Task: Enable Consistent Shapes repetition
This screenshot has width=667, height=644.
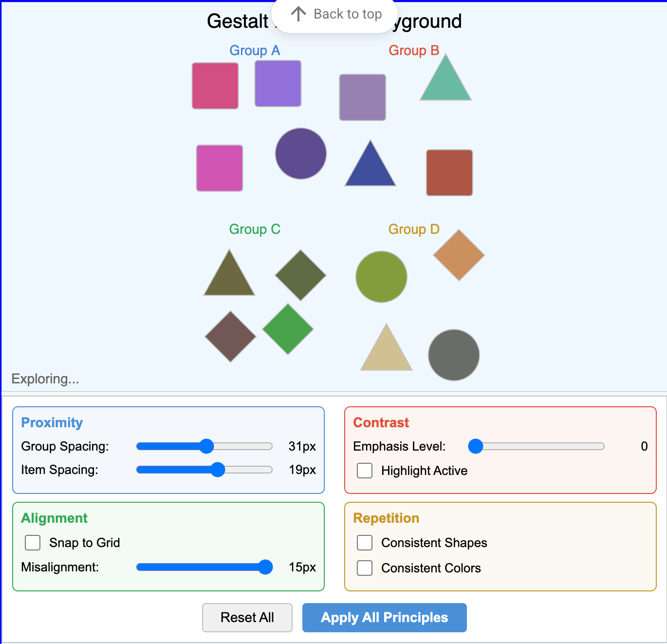Action: click(x=364, y=543)
